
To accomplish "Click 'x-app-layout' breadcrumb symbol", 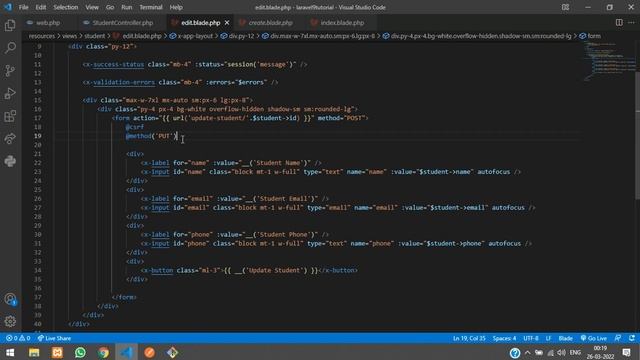I will tap(195, 36).
